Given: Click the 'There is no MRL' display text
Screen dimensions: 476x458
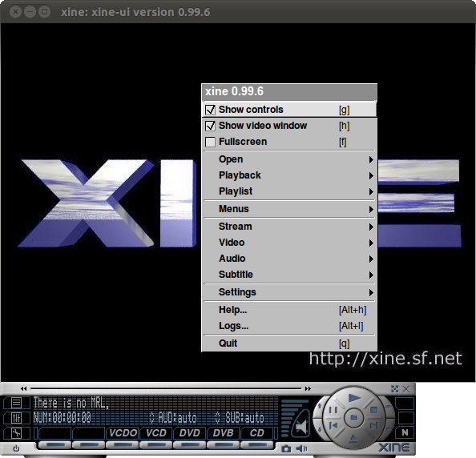Looking at the screenshot, I should [71, 403].
